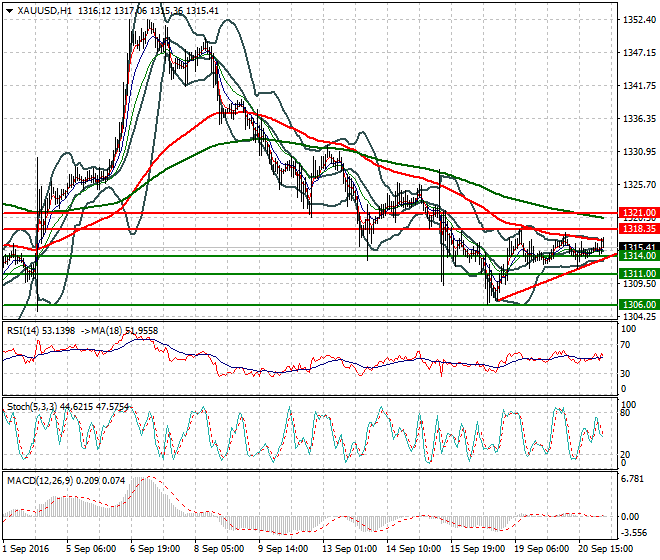The width and height of the screenshot is (660, 560).
Task: Click the 1304.25 price scale value
Action: point(639,317)
